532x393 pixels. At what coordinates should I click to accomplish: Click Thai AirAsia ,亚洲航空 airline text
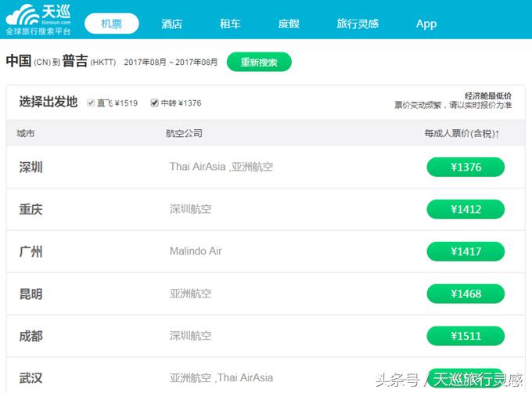(221, 167)
